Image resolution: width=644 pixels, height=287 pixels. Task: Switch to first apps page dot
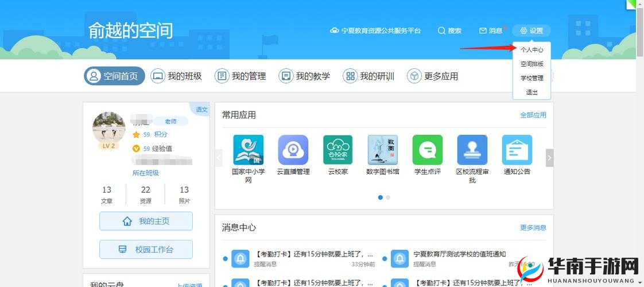click(381, 197)
